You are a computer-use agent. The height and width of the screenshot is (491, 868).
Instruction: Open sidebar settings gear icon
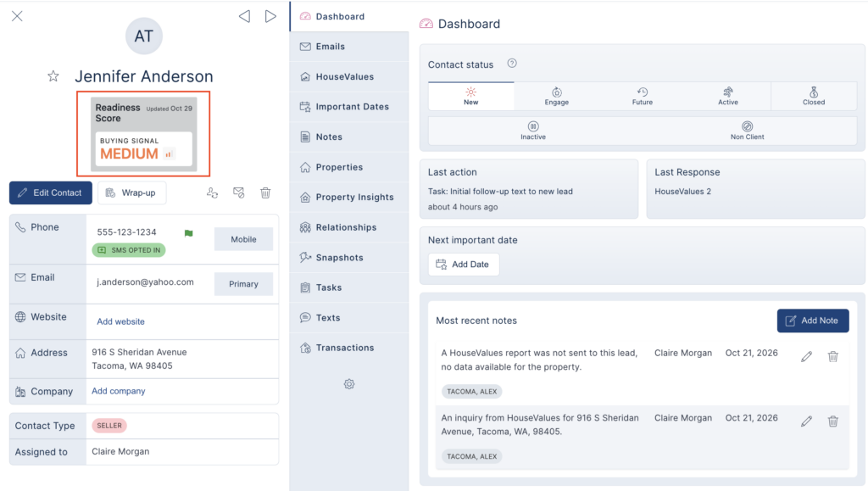click(x=348, y=384)
